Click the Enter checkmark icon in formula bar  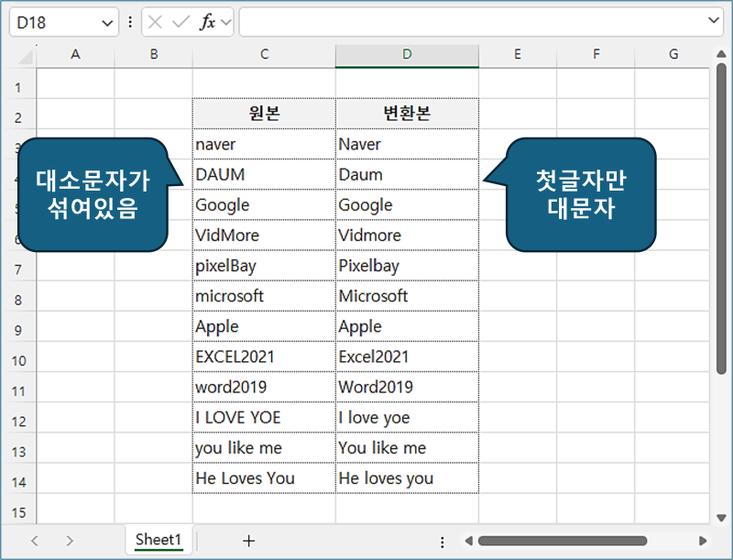click(x=181, y=22)
